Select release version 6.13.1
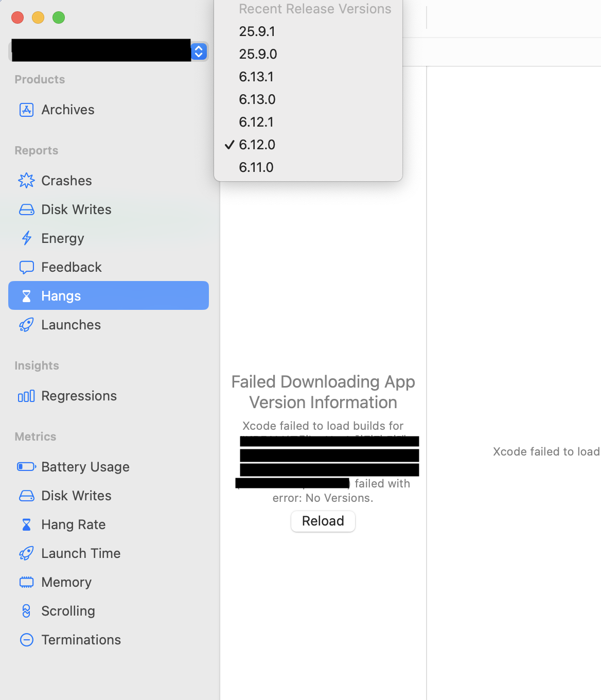Image resolution: width=601 pixels, height=700 pixels. (x=308, y=77)
